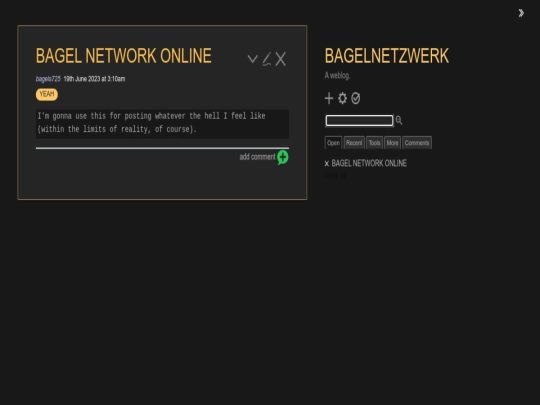Add a comment with the green plus

[283, 157]
